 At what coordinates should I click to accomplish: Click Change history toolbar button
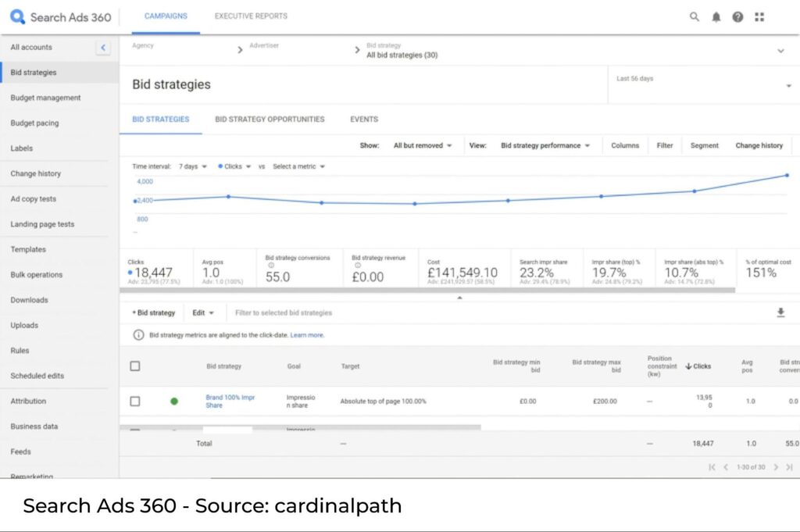click(759, 145)
